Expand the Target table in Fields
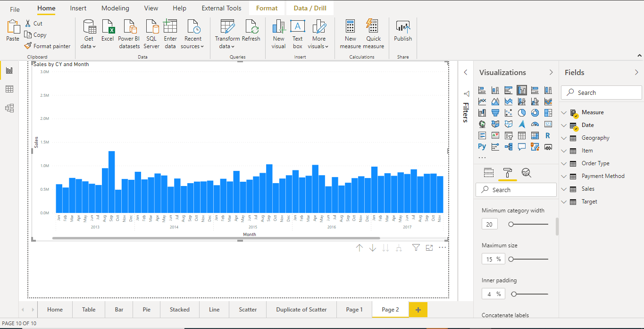 click(564, 202)
